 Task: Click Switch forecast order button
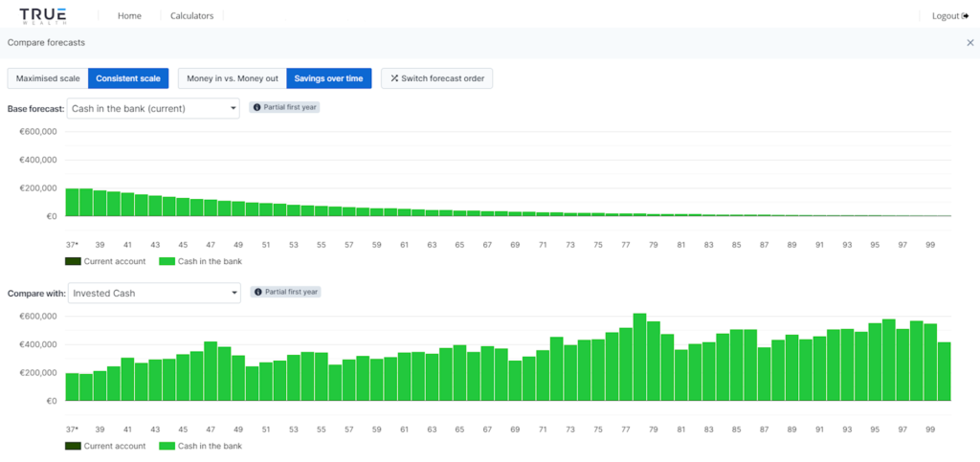[436, 78]
